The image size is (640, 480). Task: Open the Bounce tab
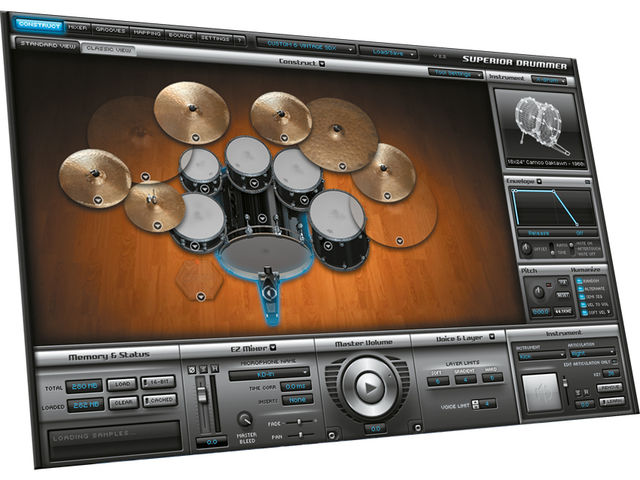[x=181, y=36]
